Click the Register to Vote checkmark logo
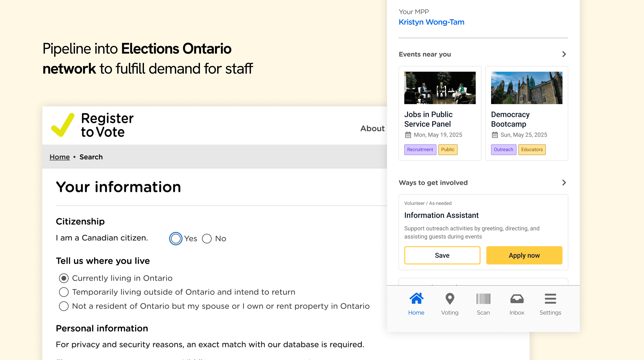The image size is (644, 360). (x=63, y=125)
